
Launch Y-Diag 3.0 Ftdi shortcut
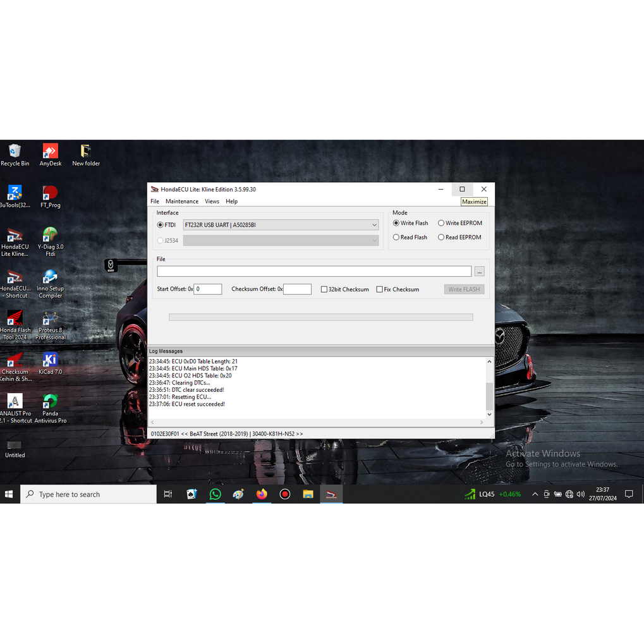pos(51,242)
